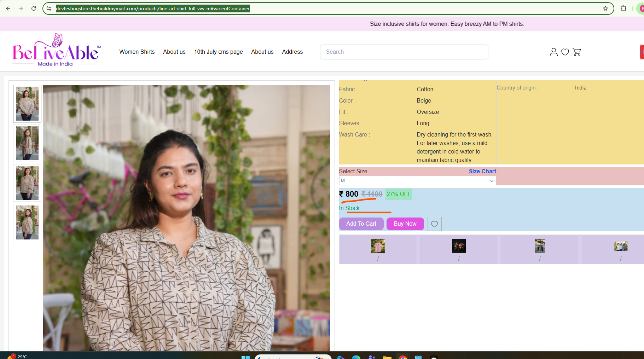This screenshot has height=359, width=644.
Task: Open the related thumbnail of three people group
Action: tap(621, 246)
